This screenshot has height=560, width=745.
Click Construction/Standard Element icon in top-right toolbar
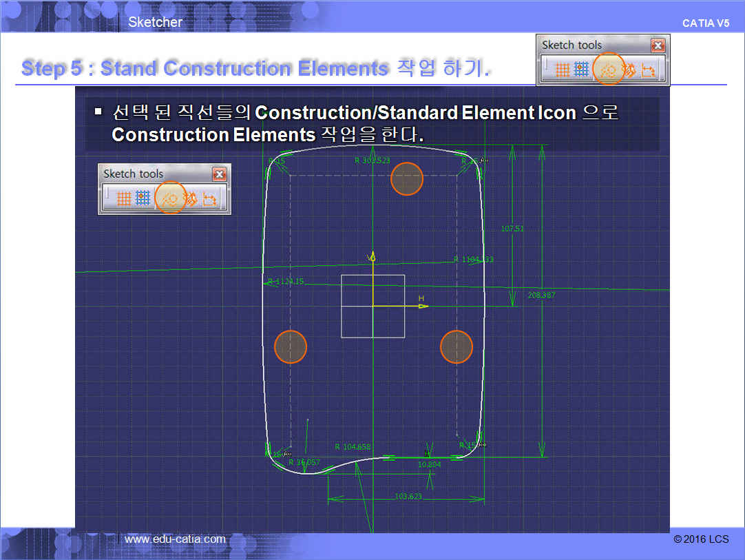tap(608, 70)
